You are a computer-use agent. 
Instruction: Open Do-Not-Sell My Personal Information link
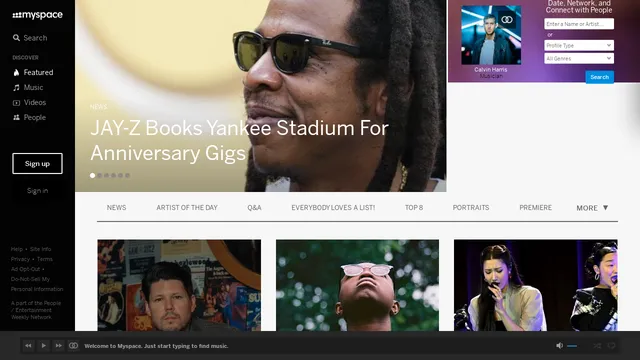tap(37, 284)
